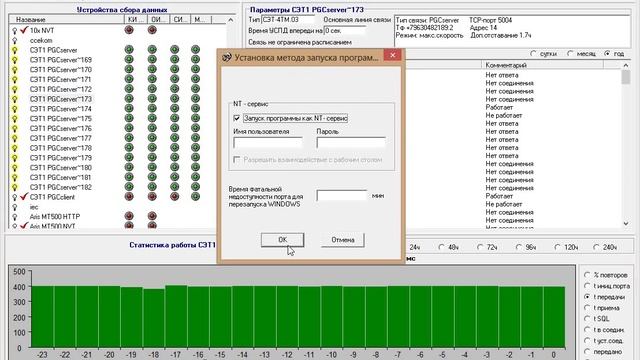The height and width of the screenshot is (360, 640).
Task: Choose the t передачи statistic option
Action: pos(587,297)
